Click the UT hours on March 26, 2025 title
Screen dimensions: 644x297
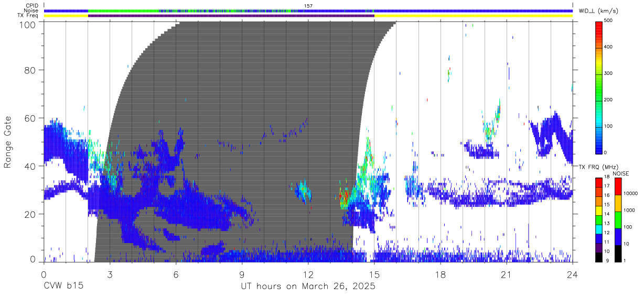[308, 287]
